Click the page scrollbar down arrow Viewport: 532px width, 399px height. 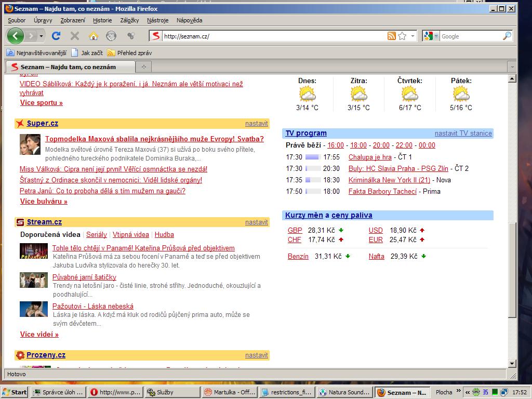pos(512,363)
